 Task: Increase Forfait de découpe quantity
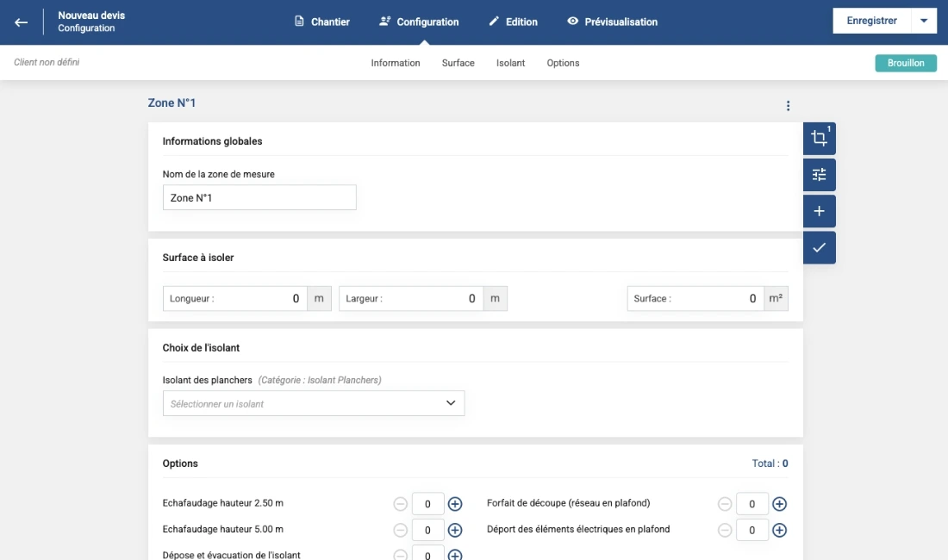click(x=779, y=504)
